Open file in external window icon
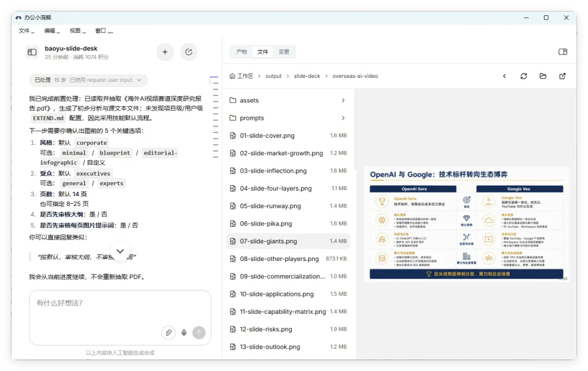This screenshot has width=588, height=371. pos(562,76)
